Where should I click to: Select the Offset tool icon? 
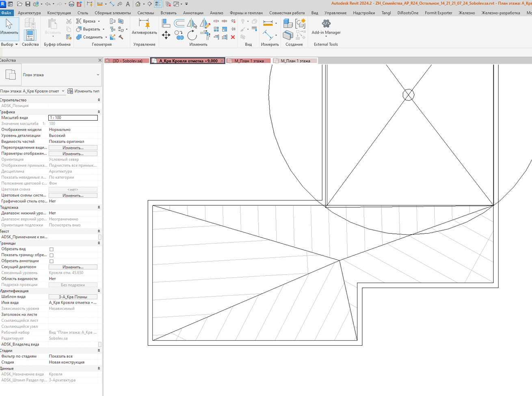click(x=179, y=23)
